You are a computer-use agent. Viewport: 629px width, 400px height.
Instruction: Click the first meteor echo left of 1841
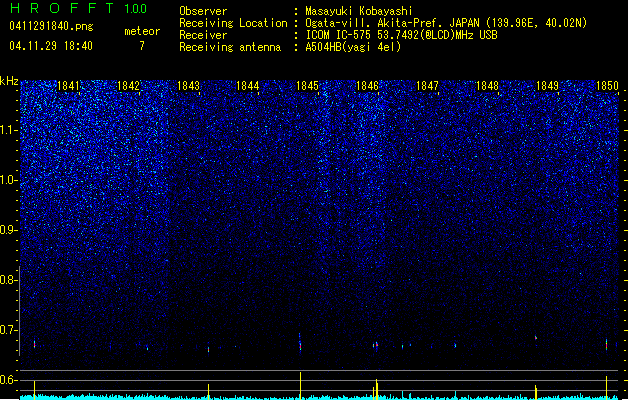(34, 343)
